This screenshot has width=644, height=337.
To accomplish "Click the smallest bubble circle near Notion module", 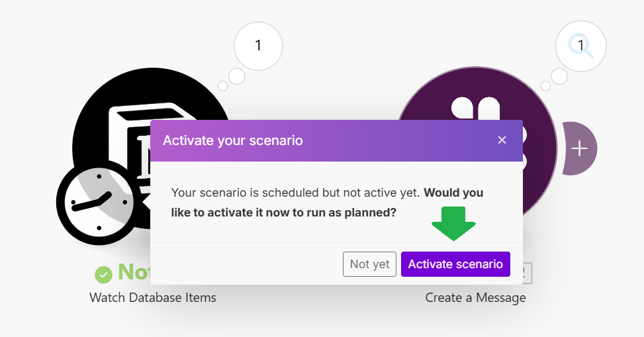I will click(x=222, y=86).
